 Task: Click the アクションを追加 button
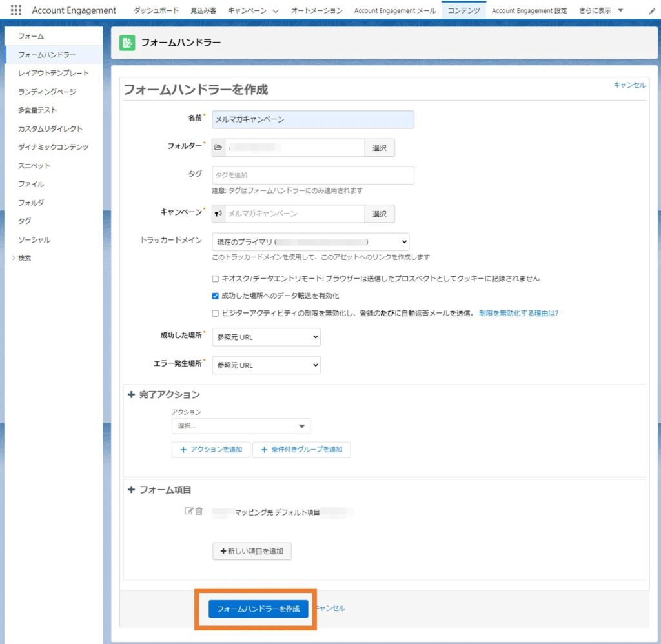point(211,449)
